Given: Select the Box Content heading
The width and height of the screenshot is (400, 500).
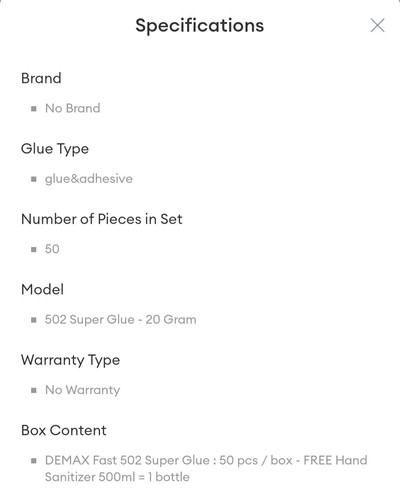Looking at the screenshot, I should coord(64,430).
